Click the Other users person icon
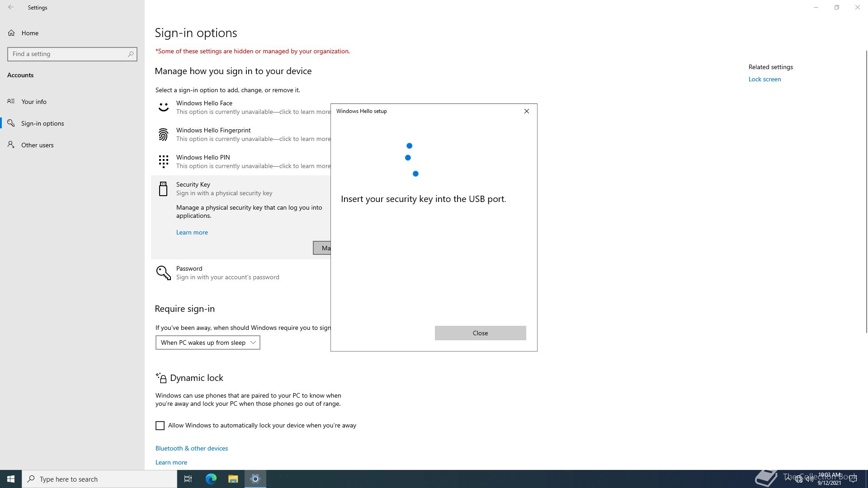This screenshot has height=488, width=868. (11, 145)
